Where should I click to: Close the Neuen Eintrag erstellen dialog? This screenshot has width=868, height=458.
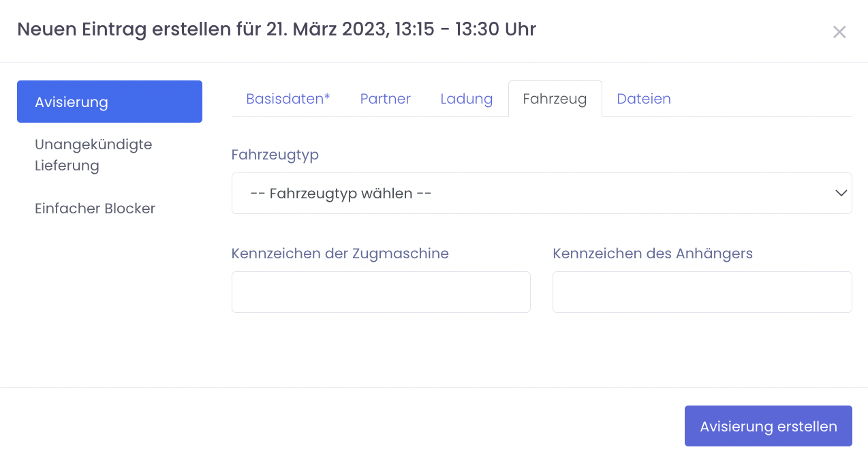tap(839, 32)
